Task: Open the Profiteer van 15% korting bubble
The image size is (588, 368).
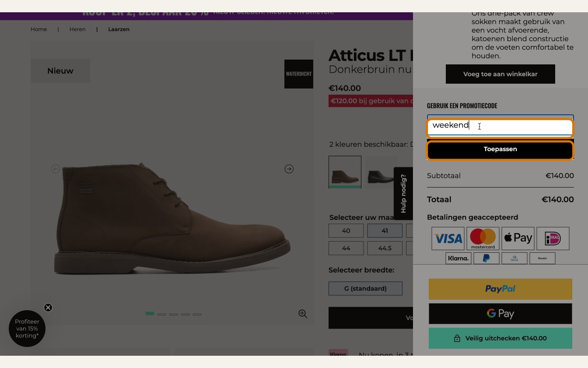Action: [27, 329]
